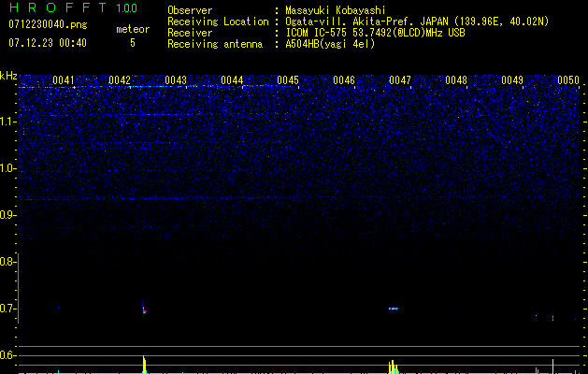Click time marker 0046

point(344,80)
